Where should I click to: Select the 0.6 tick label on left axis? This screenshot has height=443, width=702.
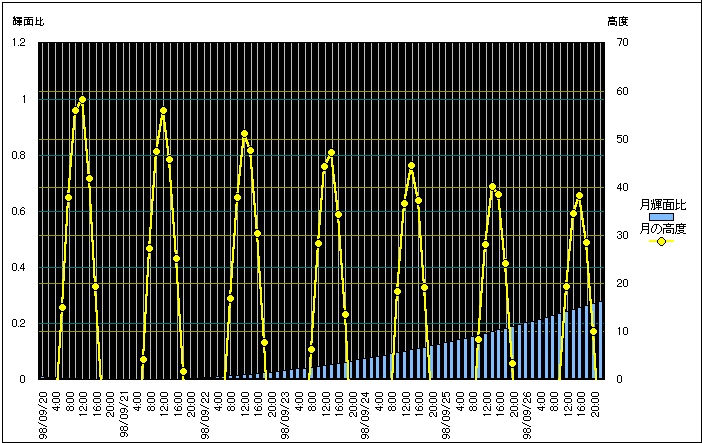[x=19, y=211]
